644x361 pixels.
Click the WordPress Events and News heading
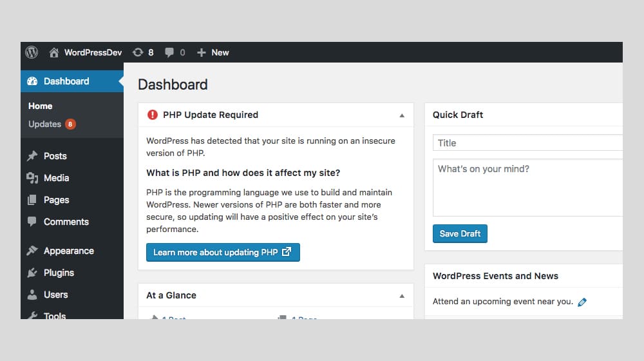point(495,276)
